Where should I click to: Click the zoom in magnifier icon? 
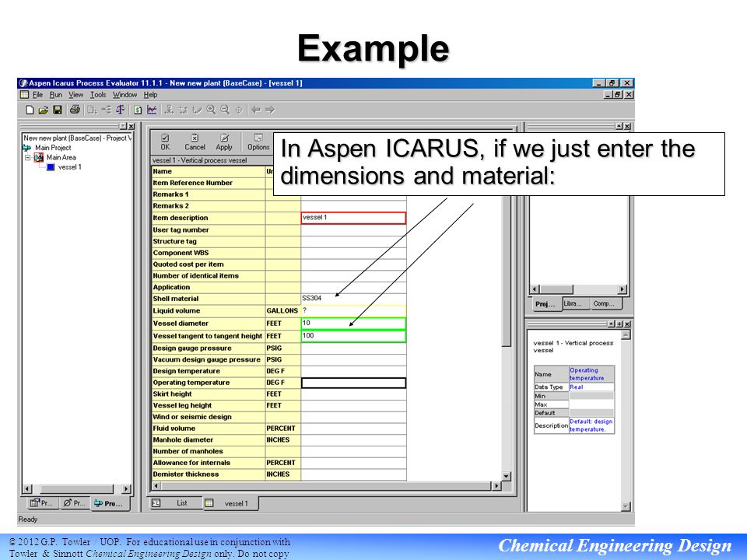pos(211,110)
